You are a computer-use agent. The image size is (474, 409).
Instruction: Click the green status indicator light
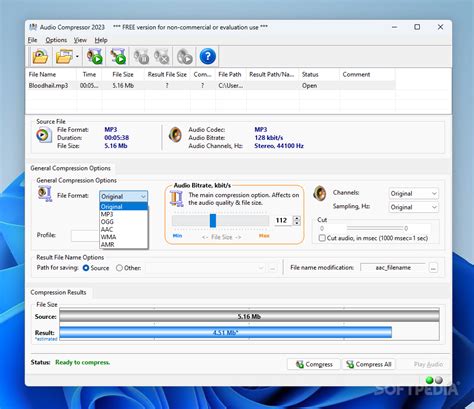[x=430, y=380]
